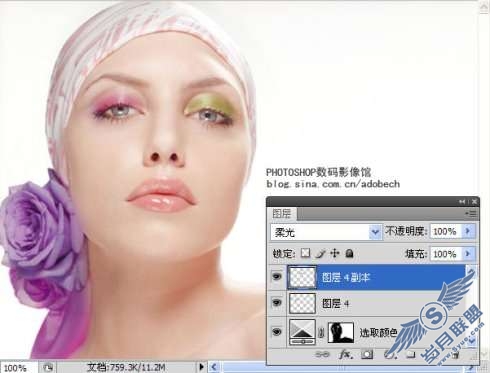Select the 图层 4 layer name
This screenshot has height=373, width=490.
coord(336,303)
